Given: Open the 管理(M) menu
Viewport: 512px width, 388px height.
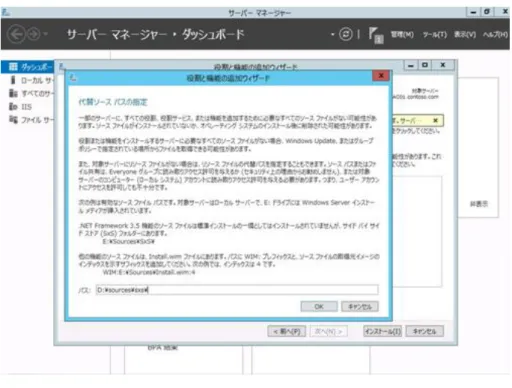Looking at the screenshot, I should click(x=402, y=34).
